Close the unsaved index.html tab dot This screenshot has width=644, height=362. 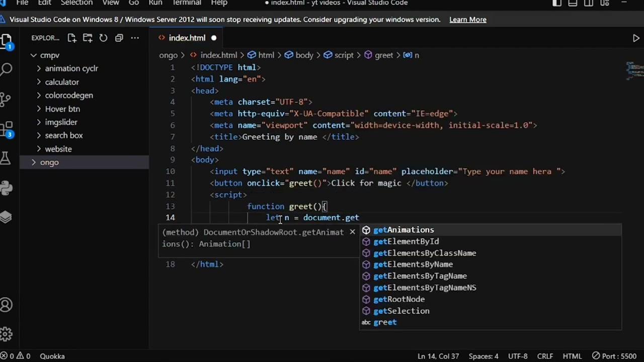tap(213, 38)
